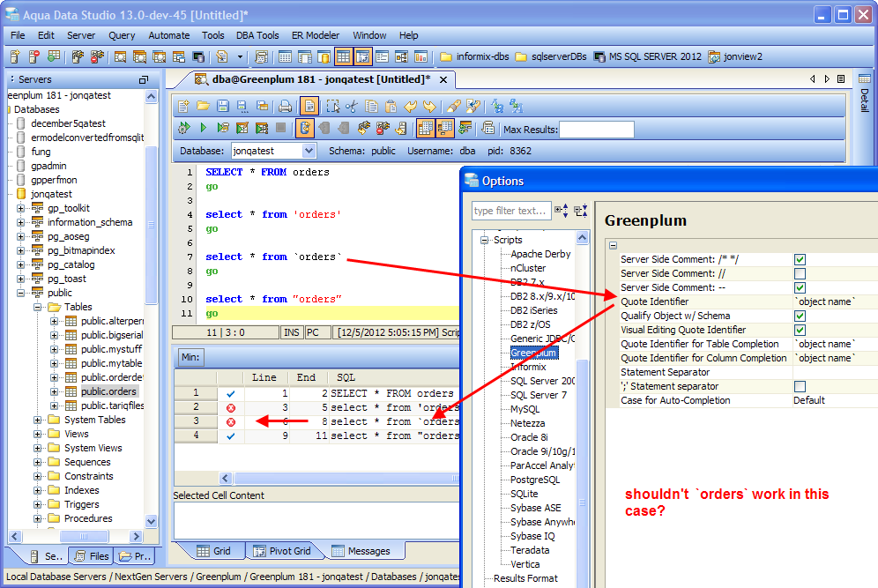Click the Max Results input field
The width and height of the screenshot is (878, 588).
coord(596,130)
